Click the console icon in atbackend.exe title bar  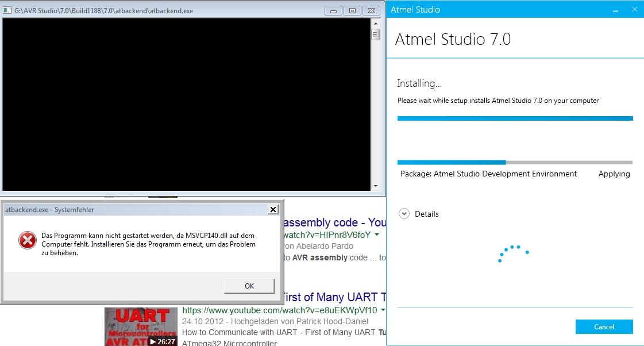click(7, 11)
